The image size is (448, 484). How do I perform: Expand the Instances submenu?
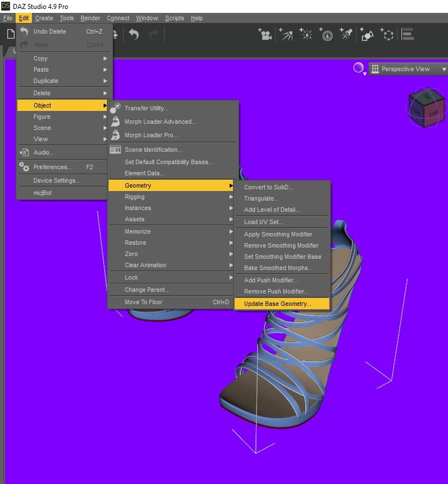click(x=172, y=208)
